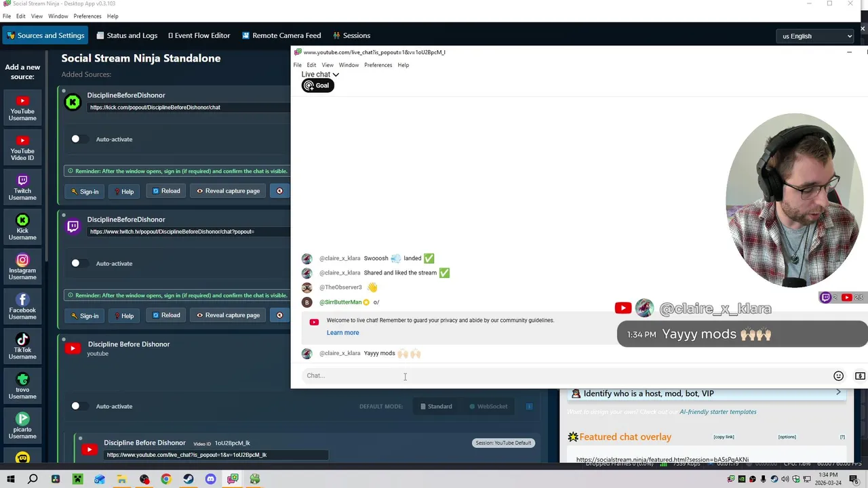
Task: Reveal capture page for Twitch source
Action: coord(228,315)
